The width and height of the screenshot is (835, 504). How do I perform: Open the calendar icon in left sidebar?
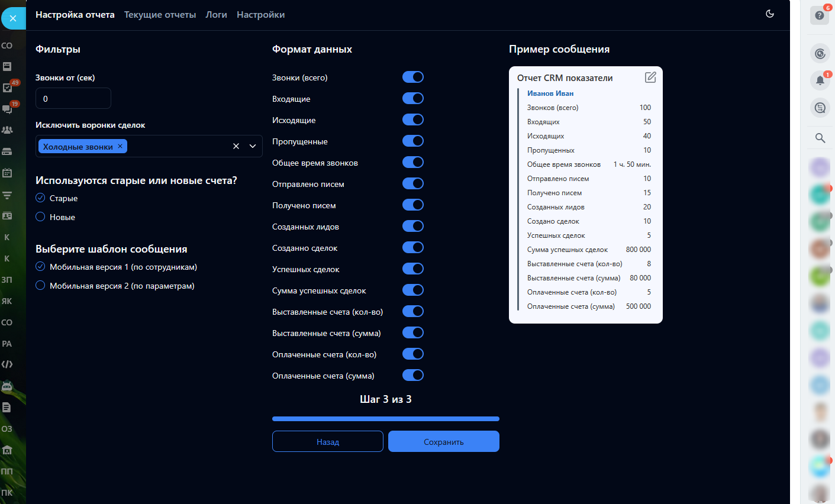(x=7, y=173)
